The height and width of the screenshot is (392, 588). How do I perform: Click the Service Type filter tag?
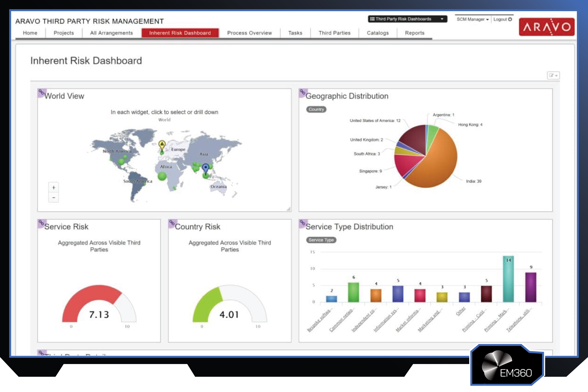(321, 240)
